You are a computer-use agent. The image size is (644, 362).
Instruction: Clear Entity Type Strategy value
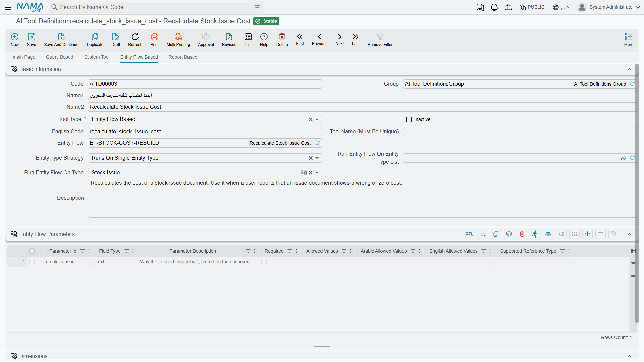(x=311, y=158)
